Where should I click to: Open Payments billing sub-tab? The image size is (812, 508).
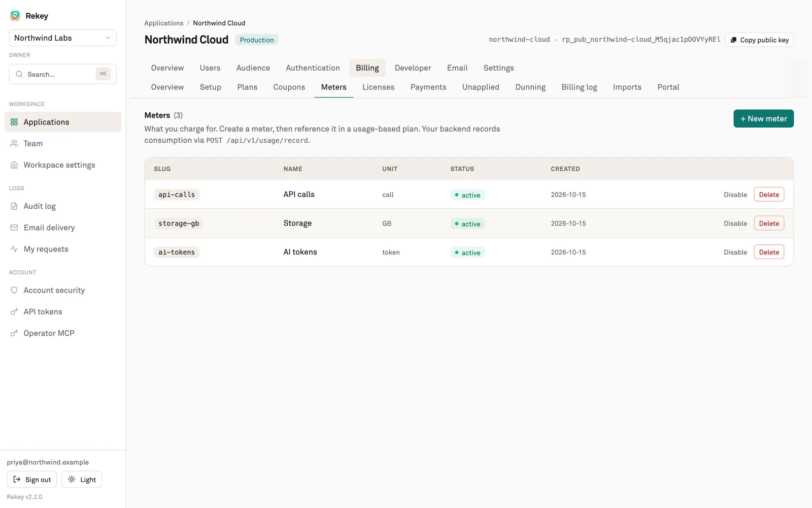pyautogui.click(x=428, y=87)
